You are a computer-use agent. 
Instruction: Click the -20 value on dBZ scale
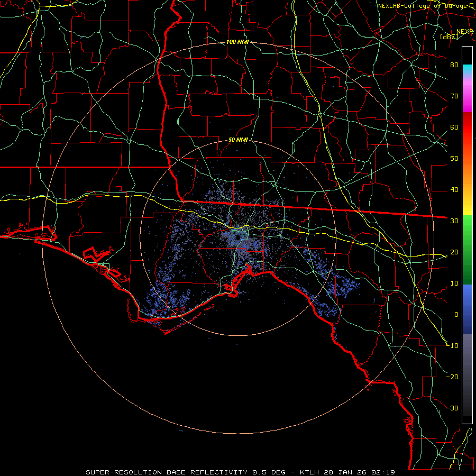click(x=453, y=377)
